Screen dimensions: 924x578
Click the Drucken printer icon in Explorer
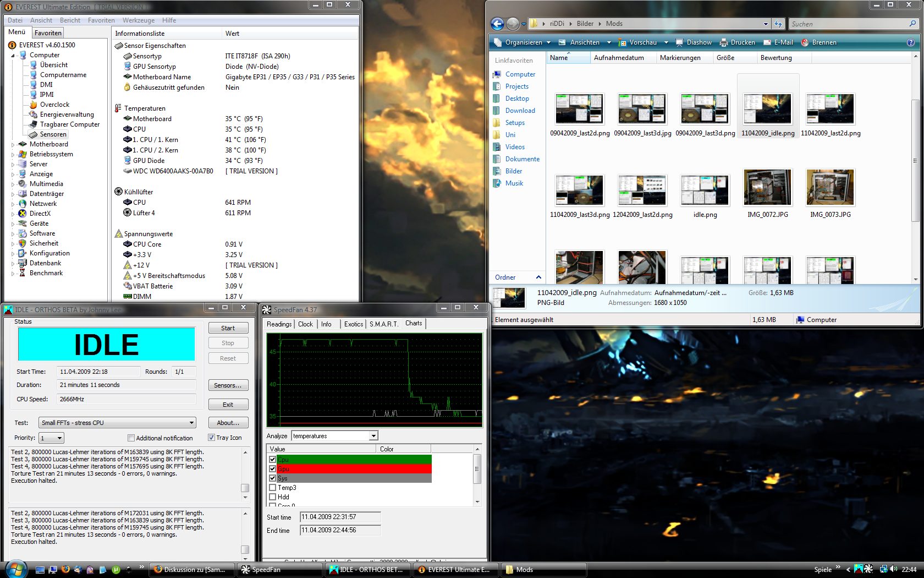[x=724, y=42]
